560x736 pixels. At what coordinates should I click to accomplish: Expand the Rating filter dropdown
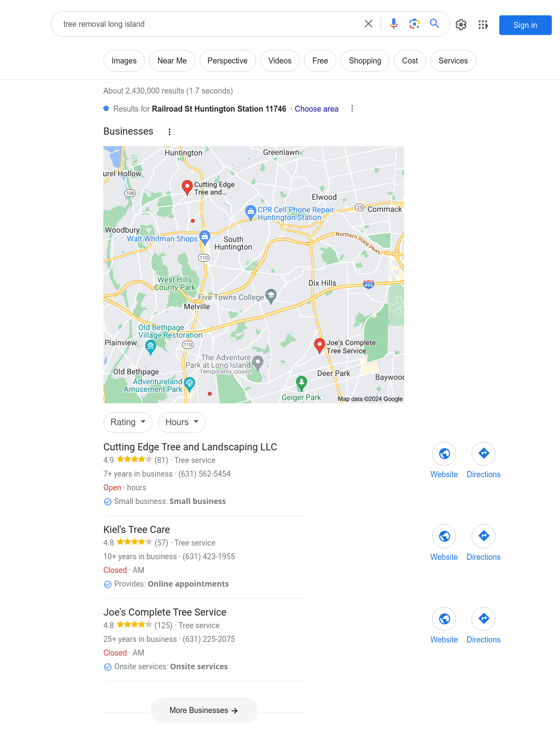[x=128, y=422]
